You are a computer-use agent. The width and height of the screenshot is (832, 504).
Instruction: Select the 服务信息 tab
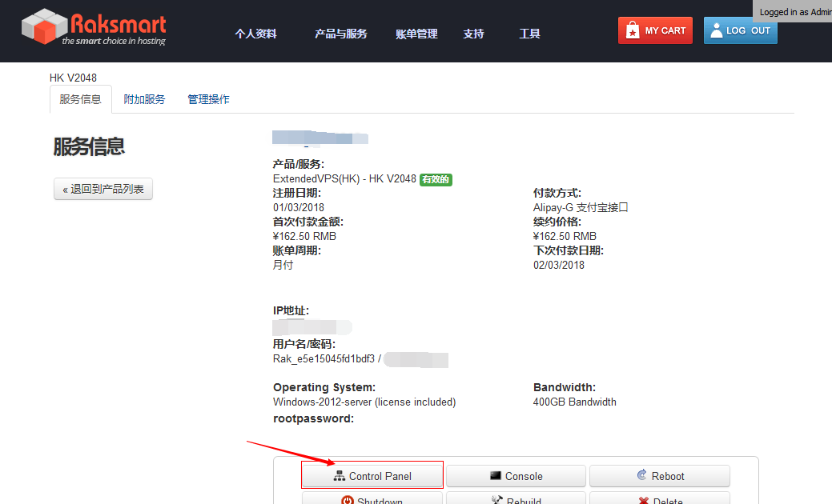pyautogui.click(x=81, y=100)
